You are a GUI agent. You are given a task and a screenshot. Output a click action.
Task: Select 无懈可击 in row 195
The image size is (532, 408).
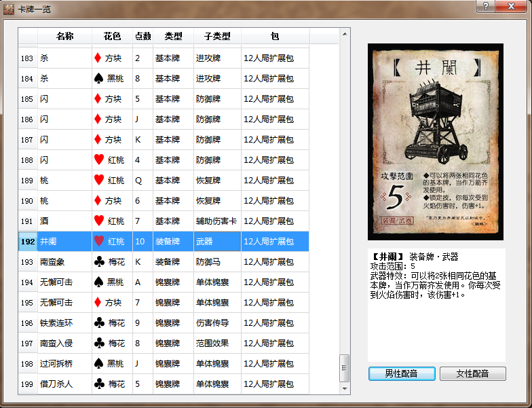[56, 303]
